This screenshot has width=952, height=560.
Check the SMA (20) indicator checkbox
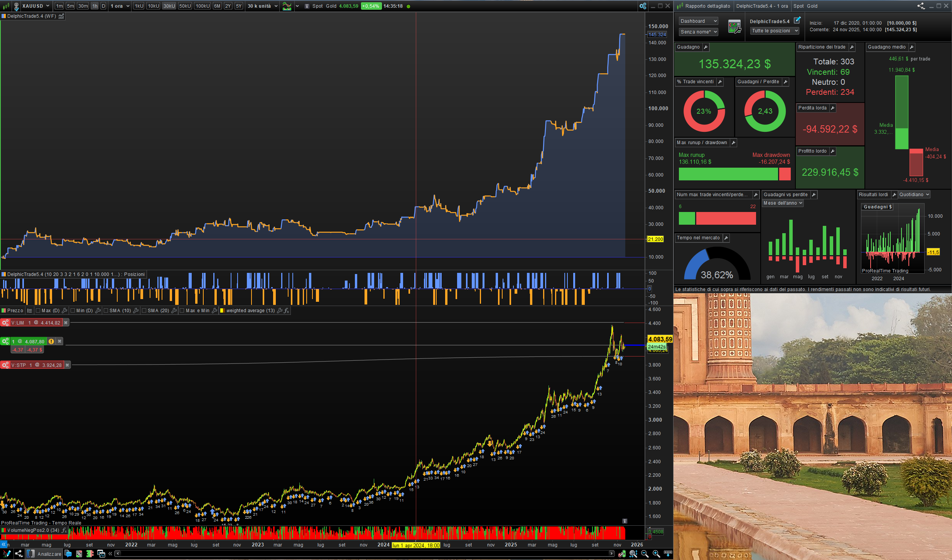[x=144, y=311]
